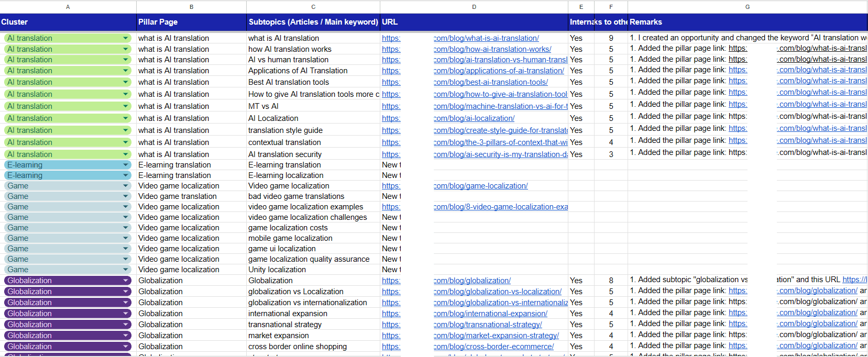Open the Cluster dropdown in the 'MT vs AI' row
Image resolution: width=868 pixels, height=357 pixels.
pyautogui.click(x=126, y=106)
